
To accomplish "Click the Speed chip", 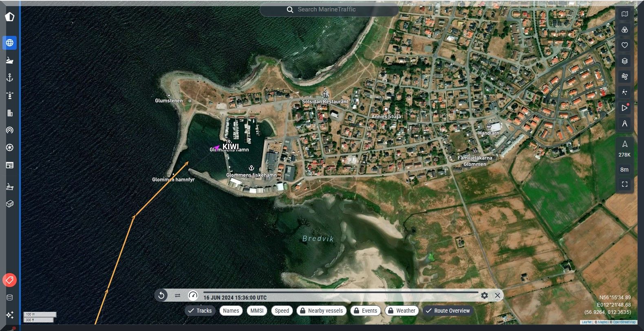I will pos(282,311).
